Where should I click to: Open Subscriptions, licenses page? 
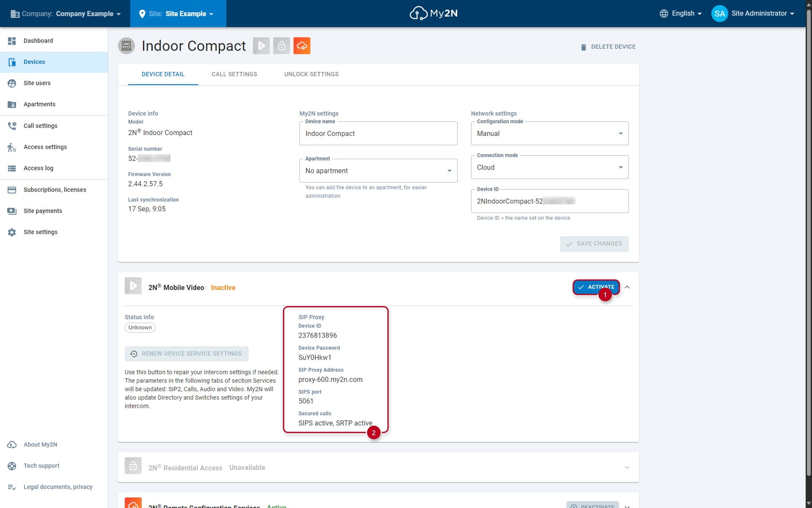coord(54,190)
